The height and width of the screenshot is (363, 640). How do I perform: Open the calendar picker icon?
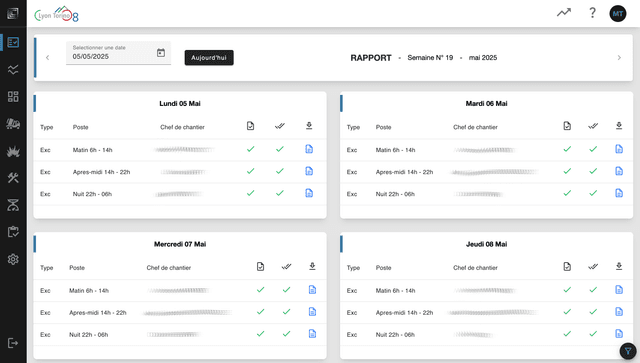pos(161,53)
